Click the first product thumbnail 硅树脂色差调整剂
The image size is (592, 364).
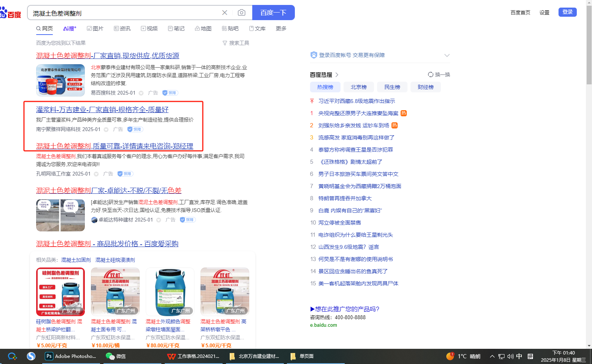pyautogui.click(x=60, y=291)
